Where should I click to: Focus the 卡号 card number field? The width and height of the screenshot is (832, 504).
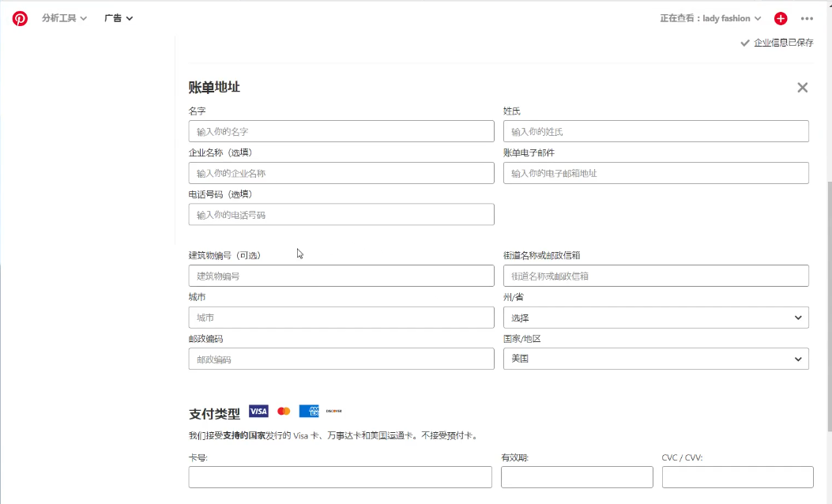tap(340, 477)
